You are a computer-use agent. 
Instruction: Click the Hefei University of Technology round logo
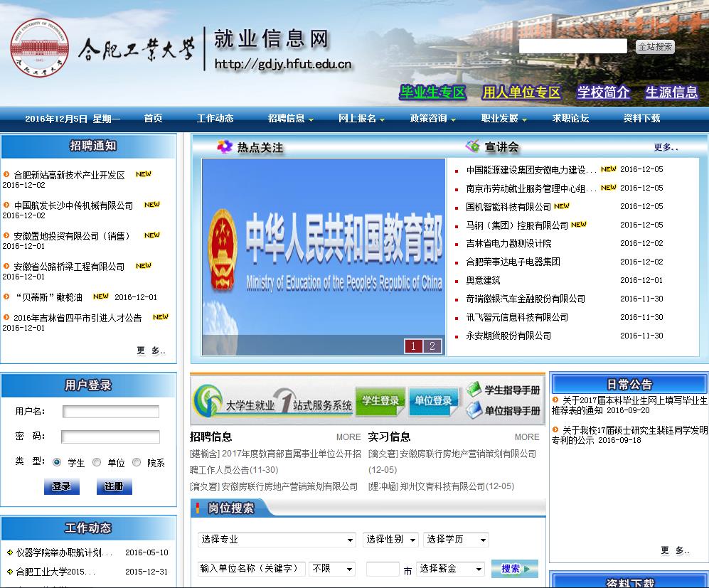[x=39, y=48]
